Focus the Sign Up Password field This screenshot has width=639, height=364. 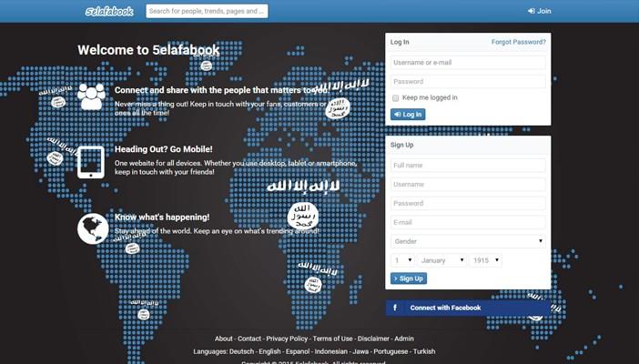468,203
